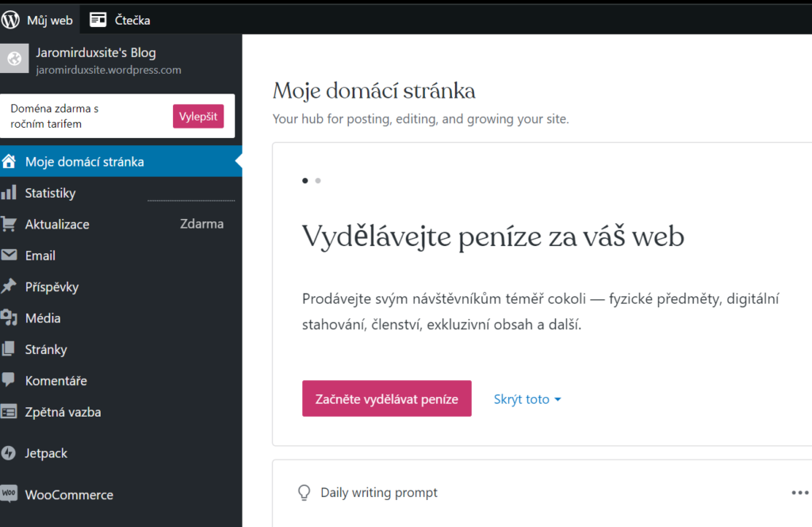Screen dimensions: 812x527
Task: Click the WordPress logo icon
Action: [x=11, y=20]
